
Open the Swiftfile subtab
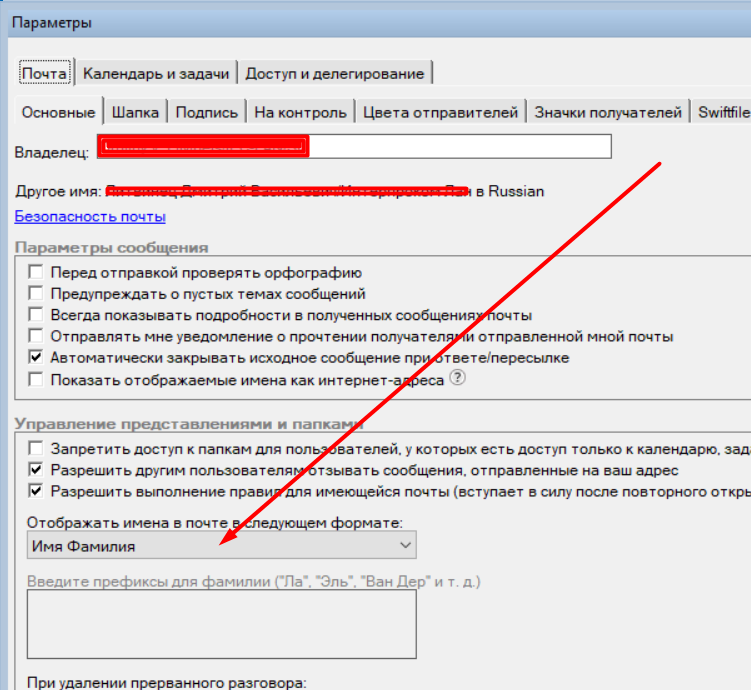pyautogui.click(x=723, y=112)
